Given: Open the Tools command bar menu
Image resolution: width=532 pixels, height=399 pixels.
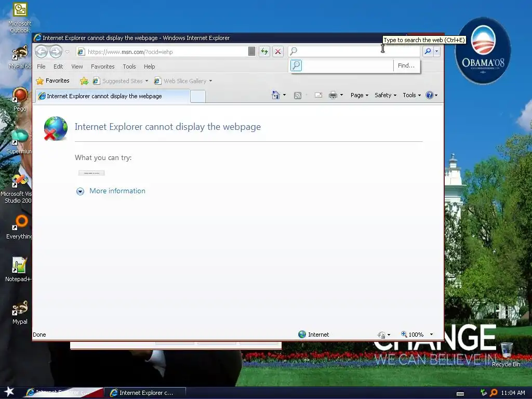Looking at the screenshot, I should coord(411,95).
